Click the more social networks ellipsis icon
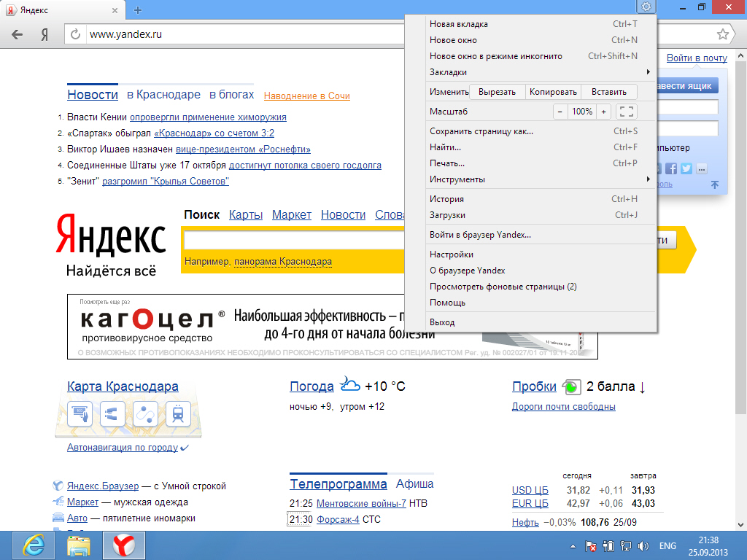This screenshot has height=560, width=747. click(702, 168)
